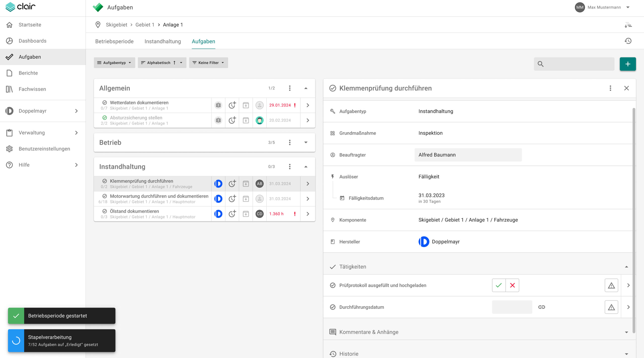Image resolution: width=644 pixels, height=358 pixels.
Task: Switch to the Betriebsperiode tab
Action: (114, 41)
